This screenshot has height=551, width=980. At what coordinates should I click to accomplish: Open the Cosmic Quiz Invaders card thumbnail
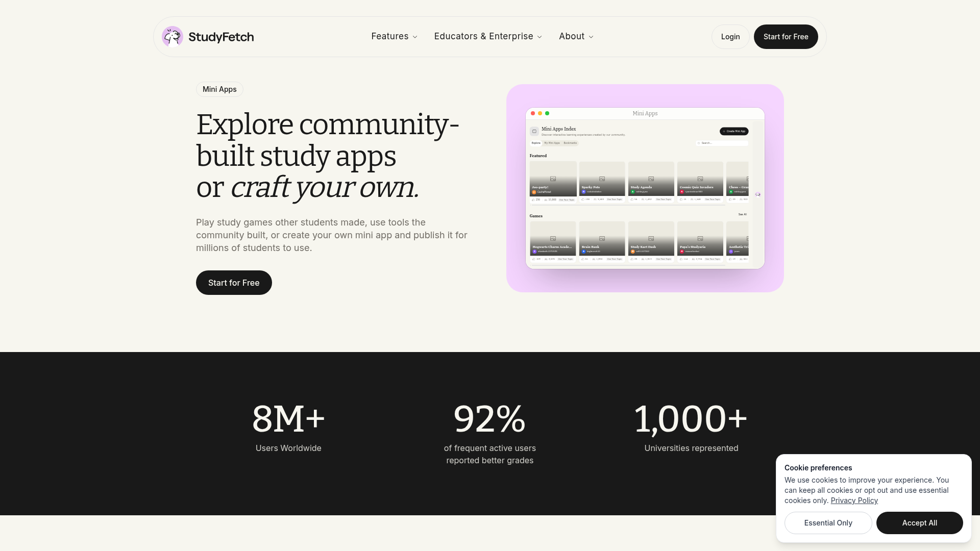pyautogui.click(x=700, y=179)
